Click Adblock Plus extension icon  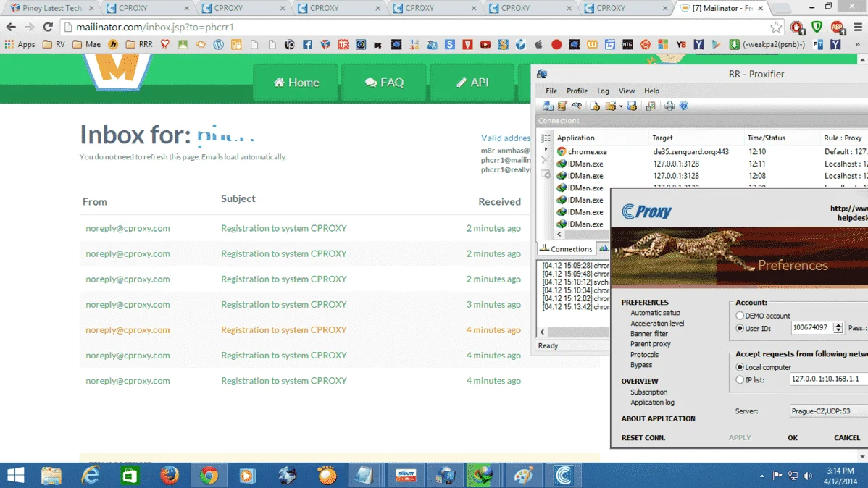[x=837, y=27]
